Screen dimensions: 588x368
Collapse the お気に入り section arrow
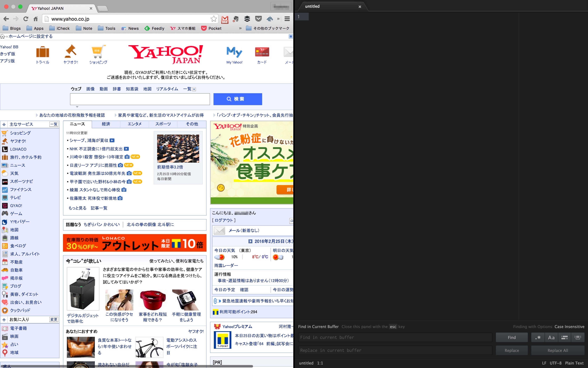(4, 320)
